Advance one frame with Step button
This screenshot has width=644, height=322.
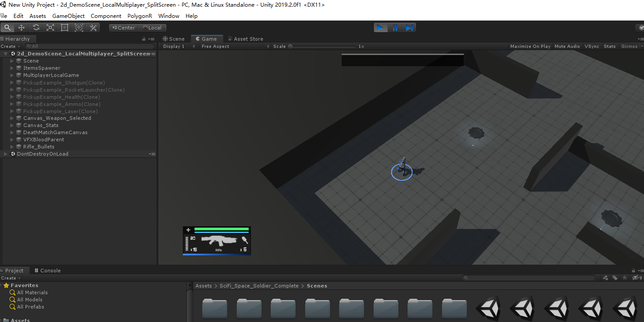tap(409, 28)
